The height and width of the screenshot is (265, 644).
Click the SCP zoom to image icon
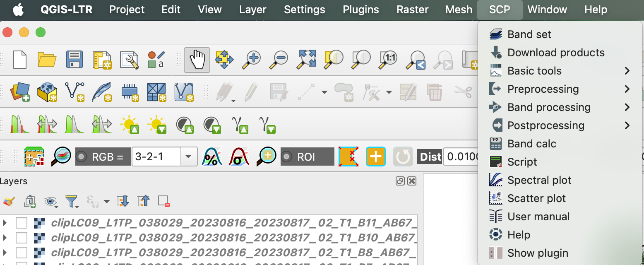click(61, 157)
